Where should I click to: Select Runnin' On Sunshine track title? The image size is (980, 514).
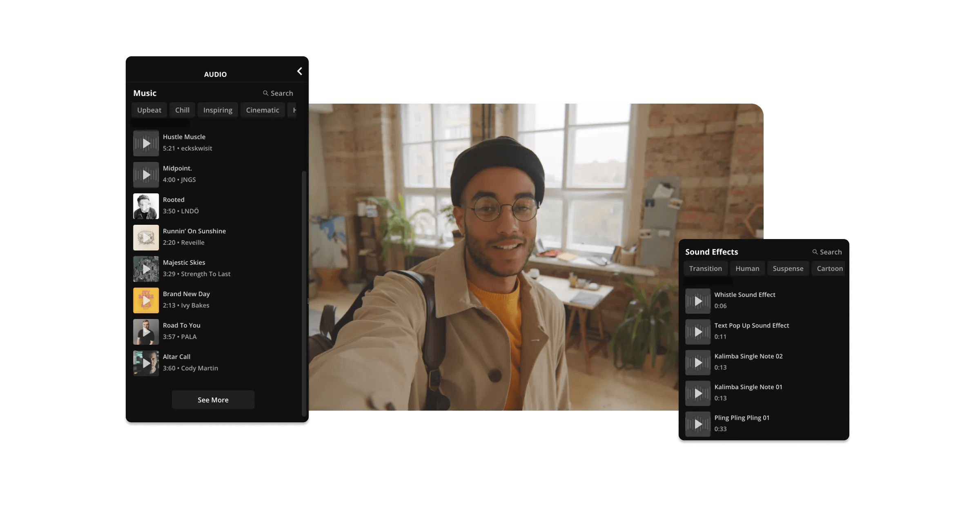[x=194, y=231]
